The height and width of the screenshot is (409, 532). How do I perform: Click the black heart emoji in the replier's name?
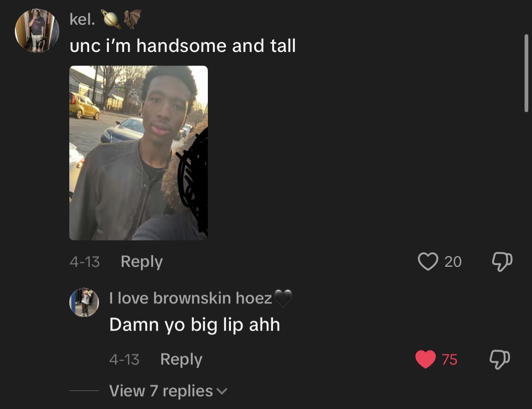tap(283, 298)
